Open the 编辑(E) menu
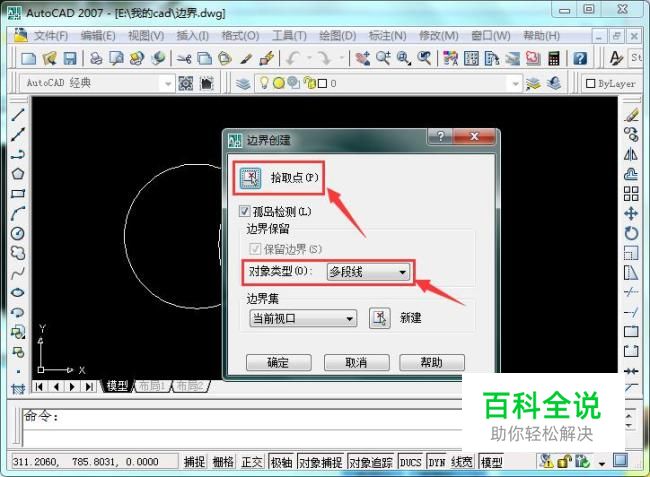 (98, 36)
